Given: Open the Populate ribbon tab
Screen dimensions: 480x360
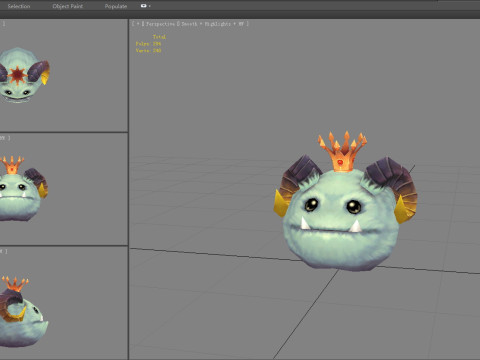Looking at the screenshot, I should 116,6.
